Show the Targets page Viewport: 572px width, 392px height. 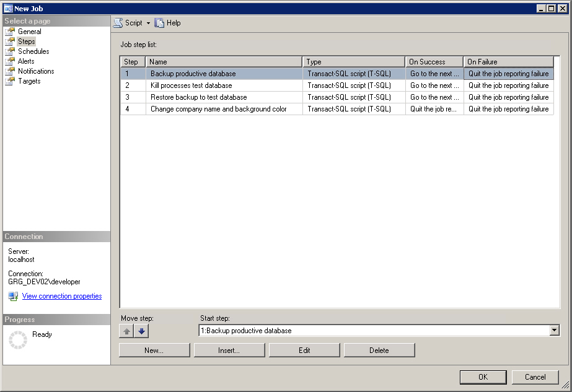pos(29,81)
